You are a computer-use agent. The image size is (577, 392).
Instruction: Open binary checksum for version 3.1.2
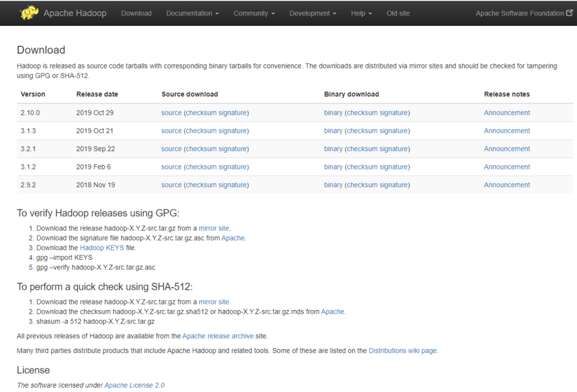[x=362, y=167]
